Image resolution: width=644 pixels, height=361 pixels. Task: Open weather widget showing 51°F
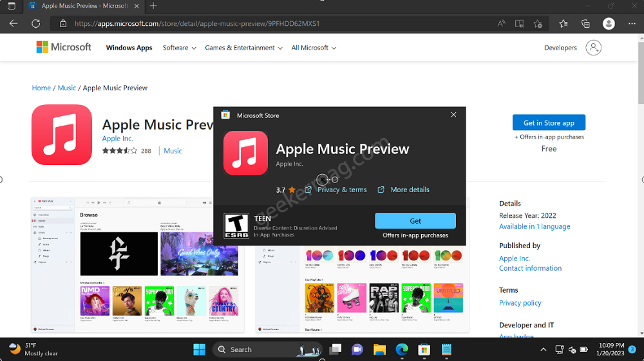[x=33, y=349]
